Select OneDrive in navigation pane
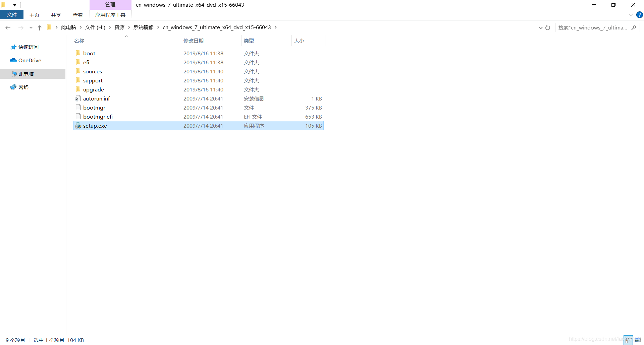This screenshot has height=345, width=644. tap(30, 61)
